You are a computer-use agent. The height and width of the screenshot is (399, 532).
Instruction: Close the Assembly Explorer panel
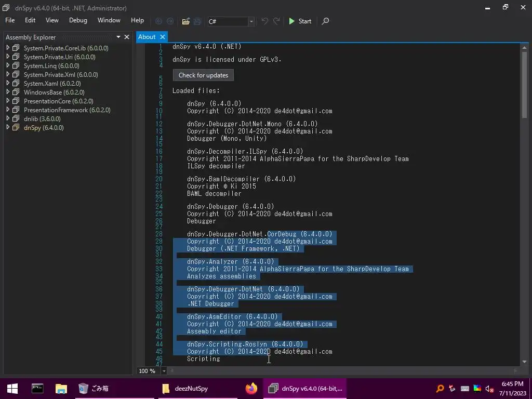pos(127,37)
